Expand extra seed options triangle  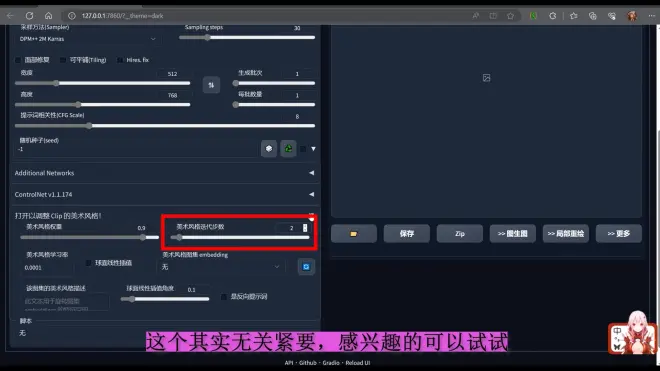(313, 149)
